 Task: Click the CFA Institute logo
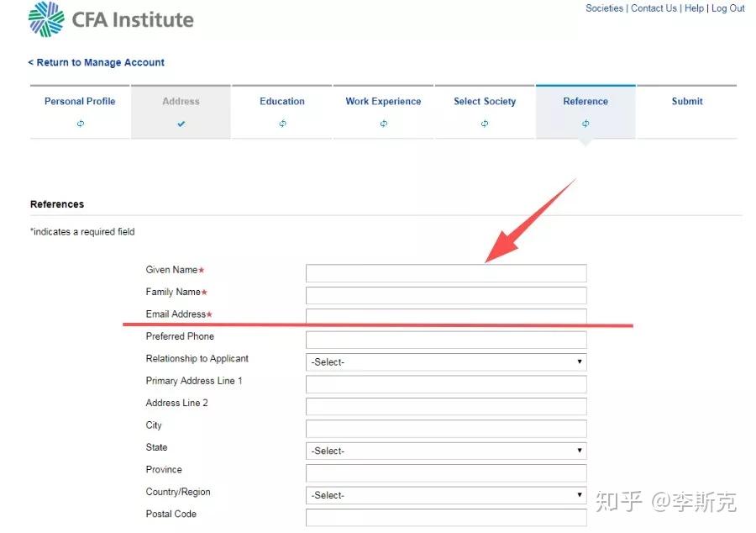click(111, 19)
